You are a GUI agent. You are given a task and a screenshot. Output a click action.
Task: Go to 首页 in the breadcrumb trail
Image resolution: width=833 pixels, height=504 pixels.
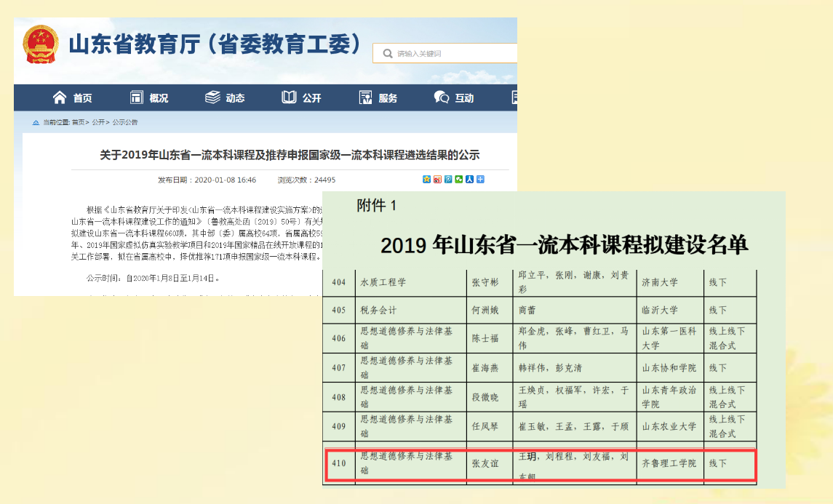click(77, 122)
